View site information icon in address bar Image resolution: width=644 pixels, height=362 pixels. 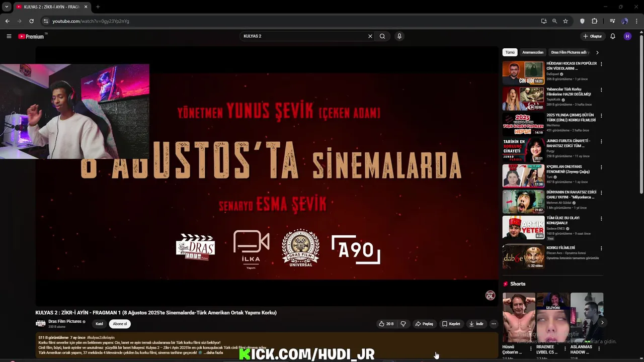[46, 21]
